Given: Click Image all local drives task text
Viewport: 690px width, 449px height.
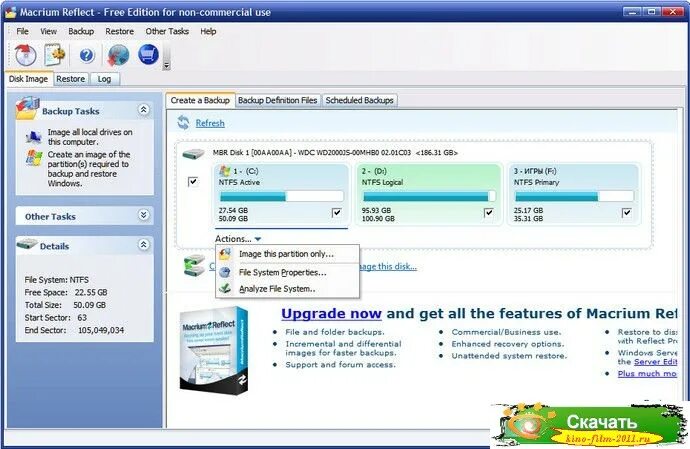Looking at the screenshot, I should point(90,137).
